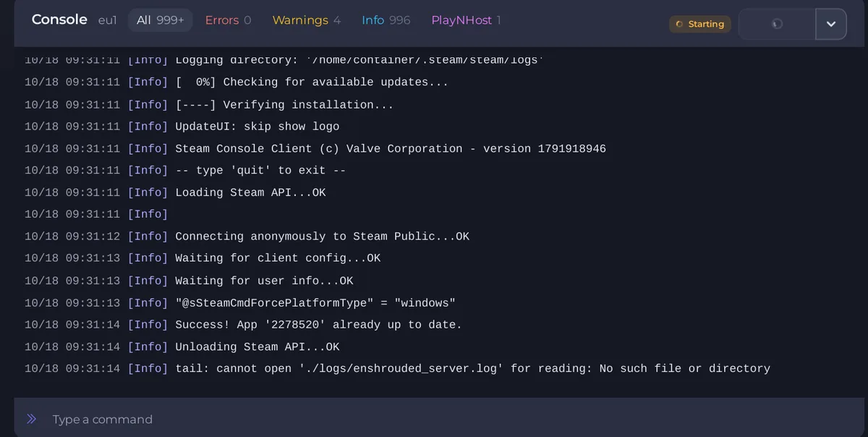The image size is (868, 437).
Task: Expand the server action dropdown chevron
Action: coord(831,24)
